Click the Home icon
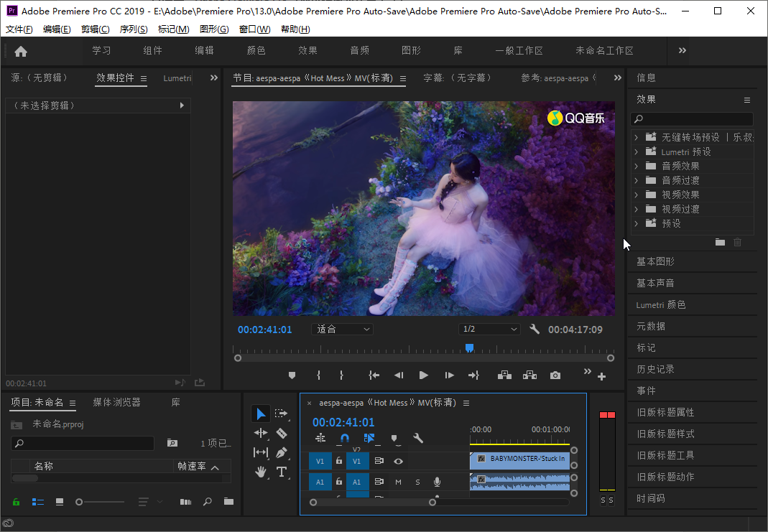 [21, 51]
